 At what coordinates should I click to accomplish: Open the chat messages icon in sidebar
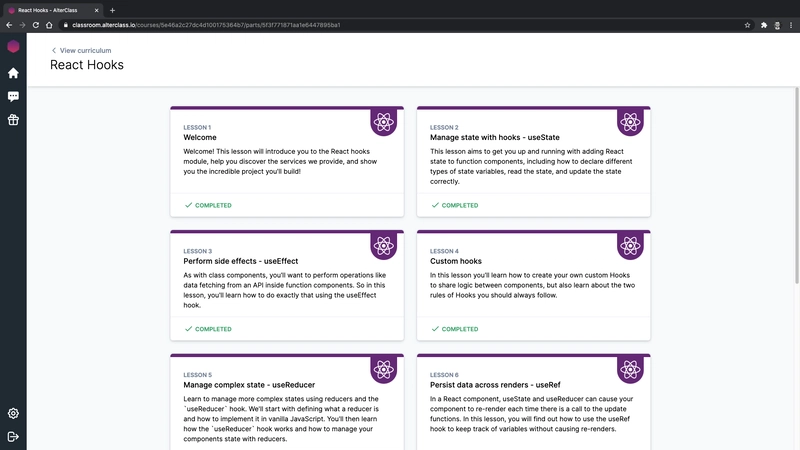pyautogui.click(x=13, y=96)
